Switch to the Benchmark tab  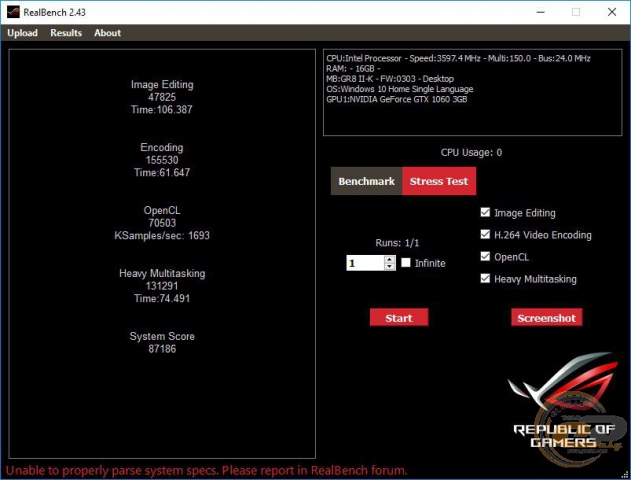pyautogui.click(x=366, y=181)
